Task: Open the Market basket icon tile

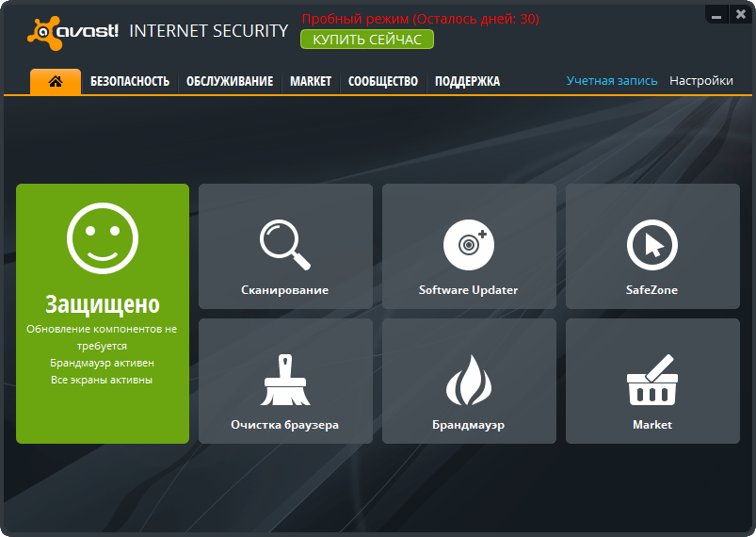Action: 652,380
